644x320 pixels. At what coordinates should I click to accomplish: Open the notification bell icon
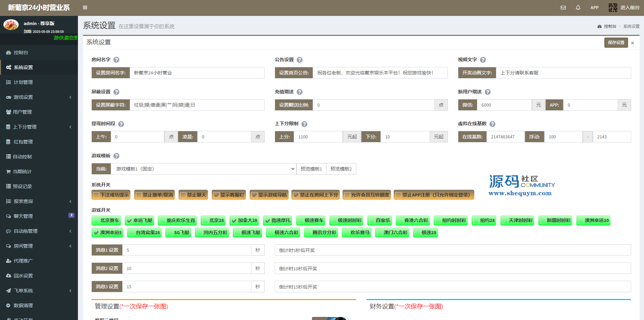point(578,7)
